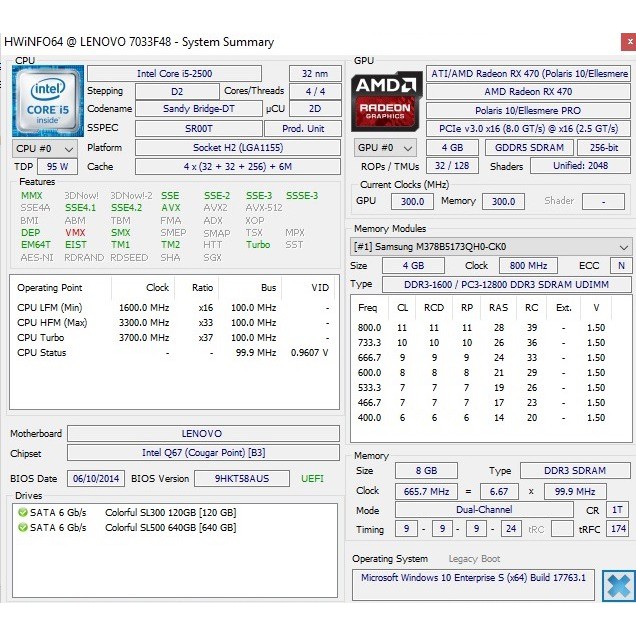
Task: Click the BIOS version 9HKT58AUS field
Action: tap(241, 479)
